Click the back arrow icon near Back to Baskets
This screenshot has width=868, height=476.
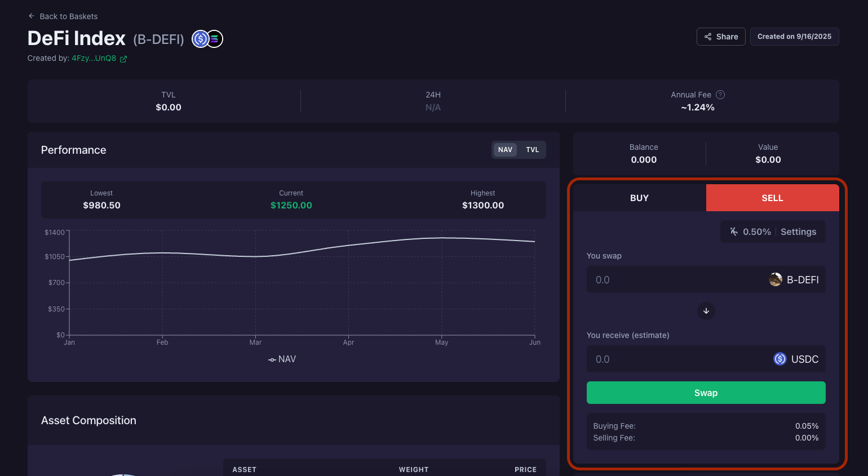click(32, 16)
